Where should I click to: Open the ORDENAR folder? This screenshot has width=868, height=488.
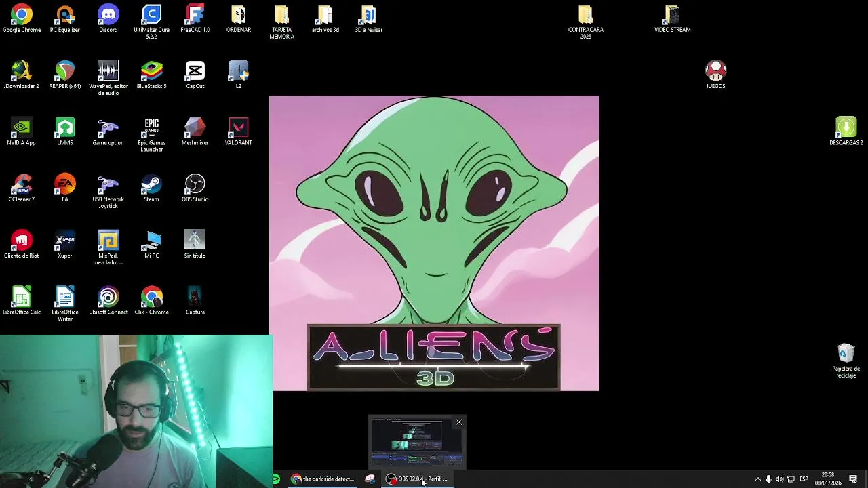[x=238, y=19]
